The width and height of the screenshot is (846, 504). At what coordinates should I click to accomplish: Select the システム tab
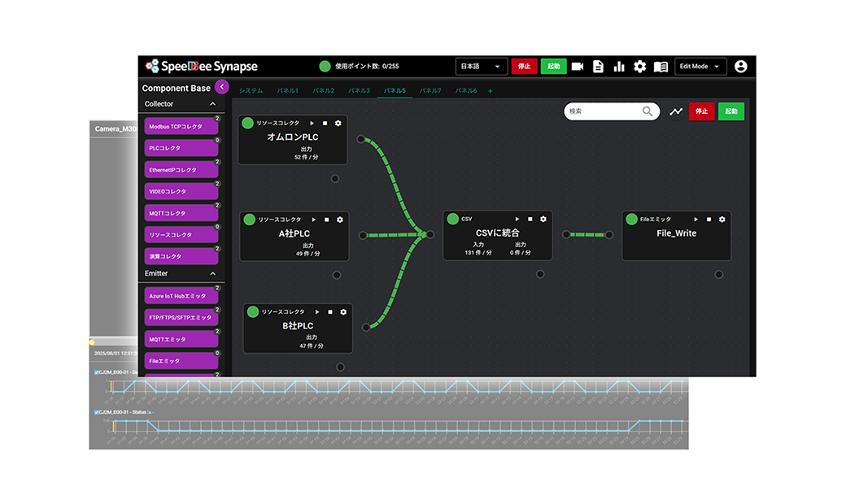251,90
